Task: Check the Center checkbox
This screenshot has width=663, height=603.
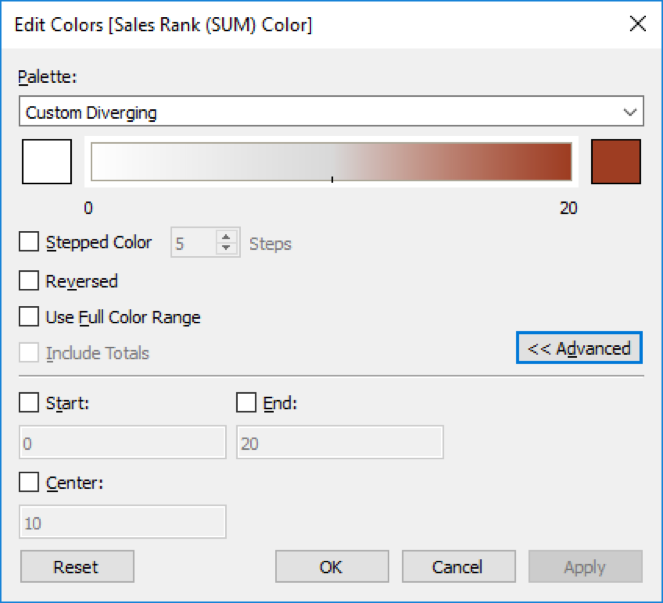Action: click(x=30, y=483)
